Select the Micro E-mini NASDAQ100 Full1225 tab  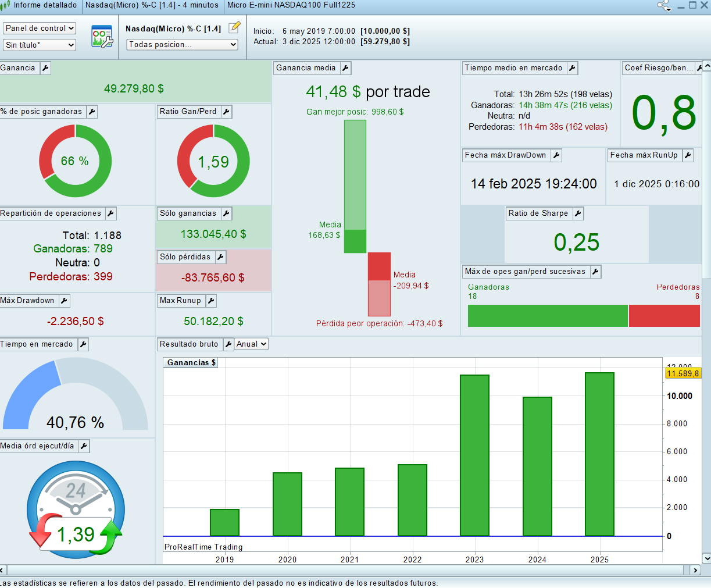(291, 5)
